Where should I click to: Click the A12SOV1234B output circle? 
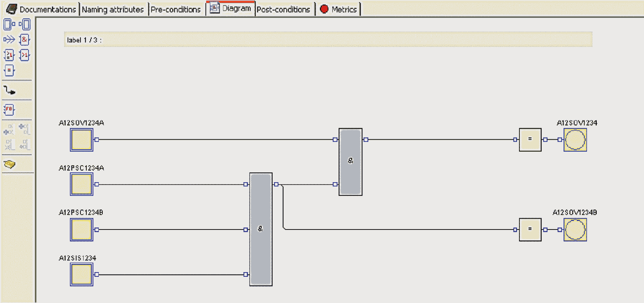click(x=575, y=229)
